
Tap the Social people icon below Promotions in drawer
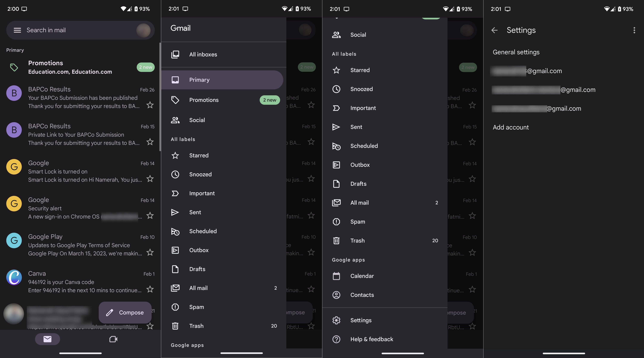(x=175, y=120)
